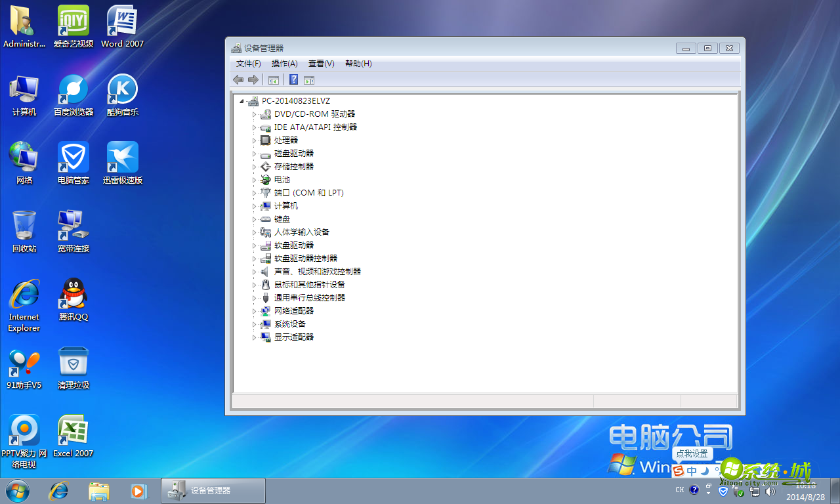This screenshot has height=504, width=840.
Task: Expand the 网络适配器 device node
Action: pyautogui.click(x=254, y=310)
